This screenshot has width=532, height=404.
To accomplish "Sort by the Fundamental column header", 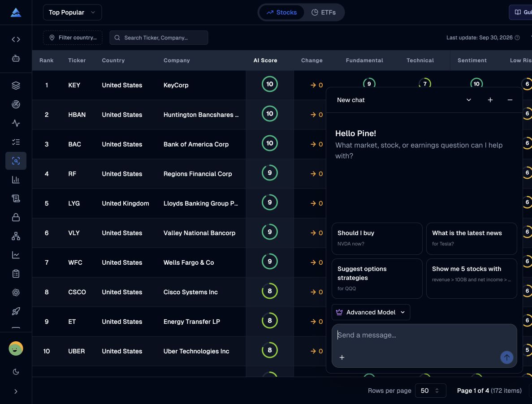I will tap(364, 60).
